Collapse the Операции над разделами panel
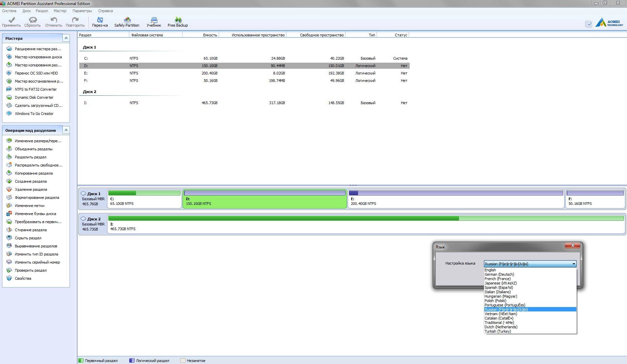This screenshot has width=627, height=364. pos(66,130)
